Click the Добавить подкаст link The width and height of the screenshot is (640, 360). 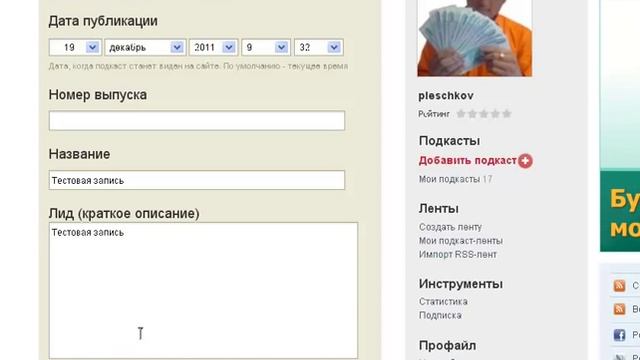click(468, 160)
